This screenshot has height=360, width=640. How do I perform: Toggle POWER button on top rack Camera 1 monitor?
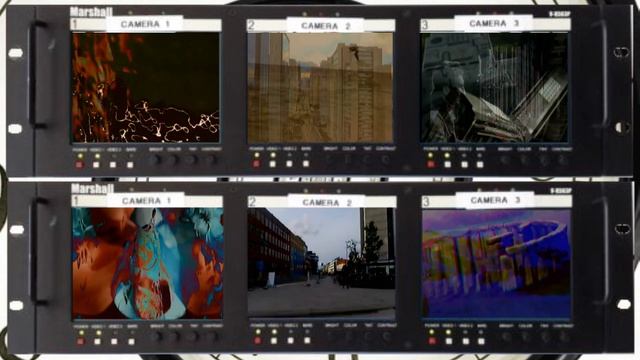80,165
